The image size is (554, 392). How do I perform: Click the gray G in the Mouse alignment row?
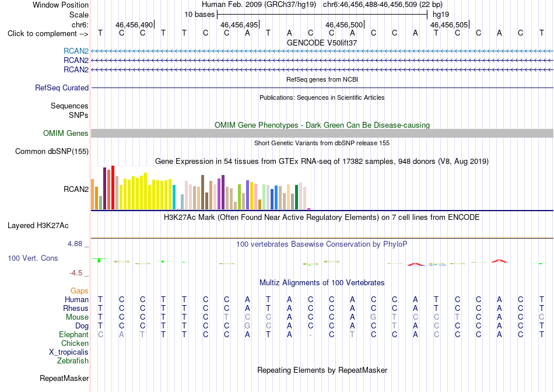coord(373,317)
